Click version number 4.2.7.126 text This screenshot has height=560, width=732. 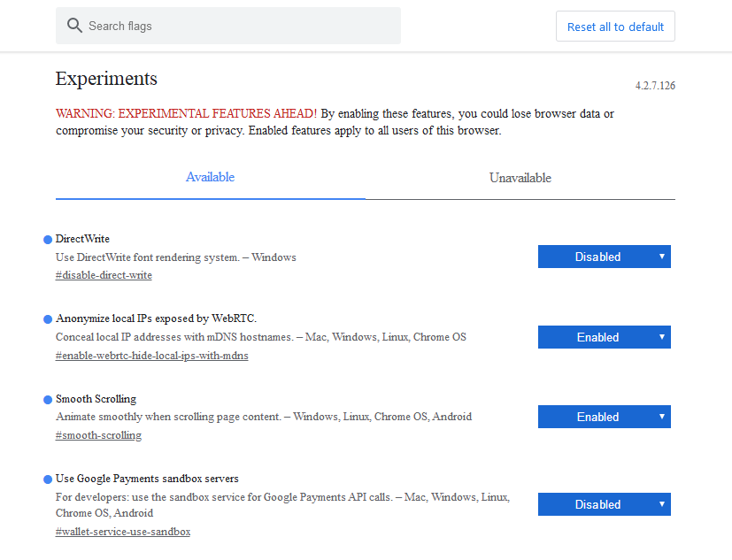coord(655,86)
